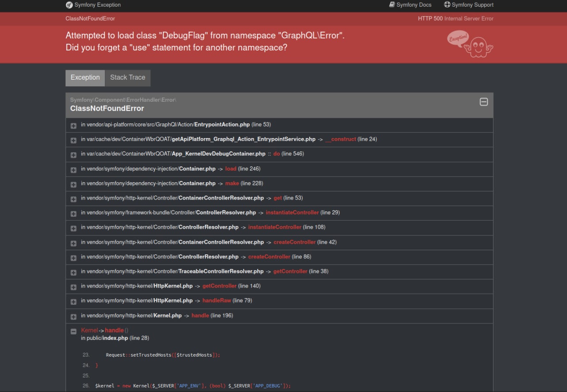Click the Symfony Support lifebuoy icon
Viewport: 567px width, 392px height.
447,4
